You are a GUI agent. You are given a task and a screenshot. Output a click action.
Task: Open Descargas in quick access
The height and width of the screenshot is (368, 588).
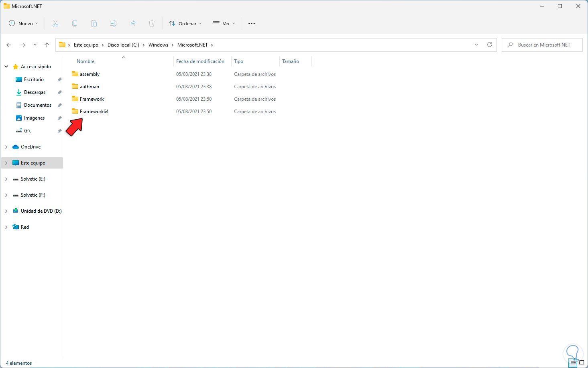pyautogui.click(x=35, y=92)
